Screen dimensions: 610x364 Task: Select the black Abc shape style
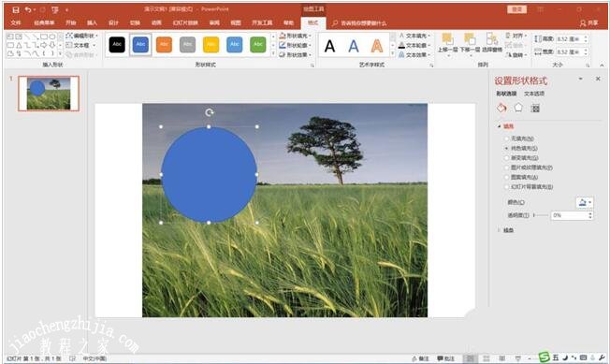pos(117,44)
